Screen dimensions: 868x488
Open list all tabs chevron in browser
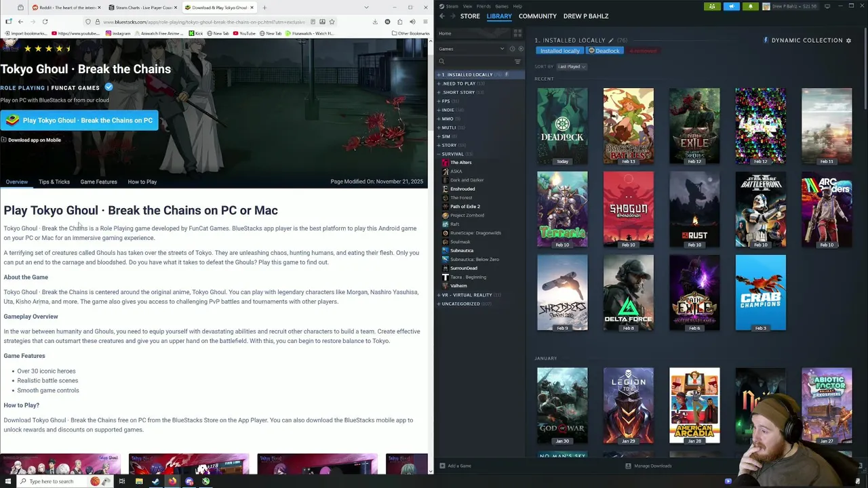pyautogui.click(x=366, y=7)
